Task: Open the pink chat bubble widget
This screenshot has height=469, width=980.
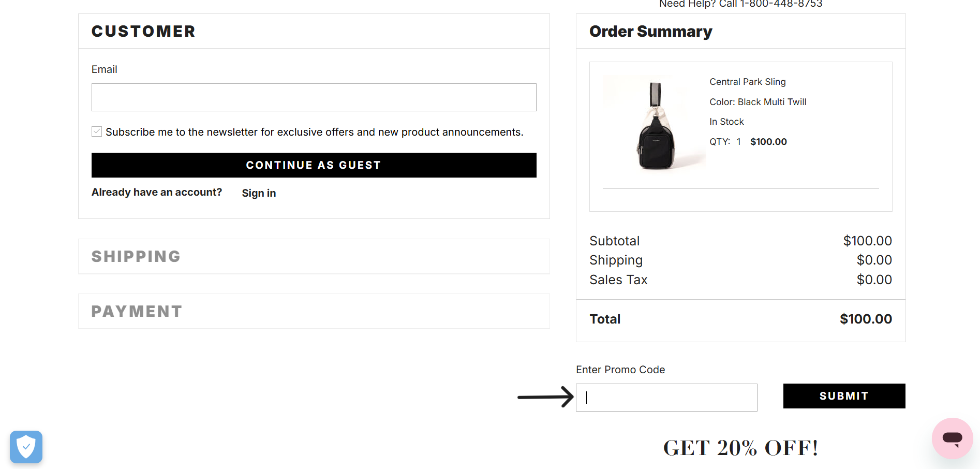Action: (952, 438)
